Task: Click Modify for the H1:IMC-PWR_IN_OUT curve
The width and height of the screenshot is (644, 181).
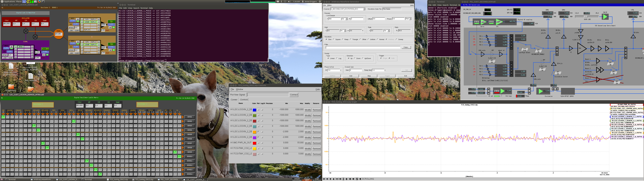Action: click(308, 143)
